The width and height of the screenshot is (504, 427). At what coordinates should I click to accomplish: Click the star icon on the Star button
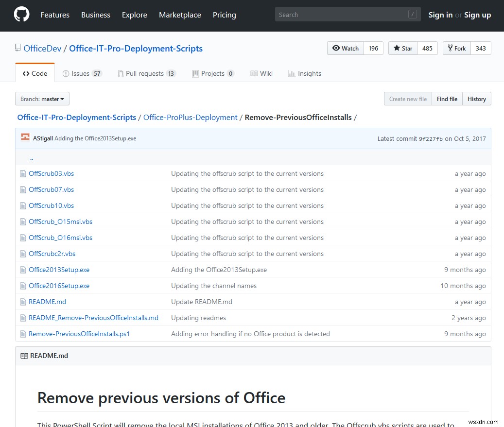click(397, 48)
